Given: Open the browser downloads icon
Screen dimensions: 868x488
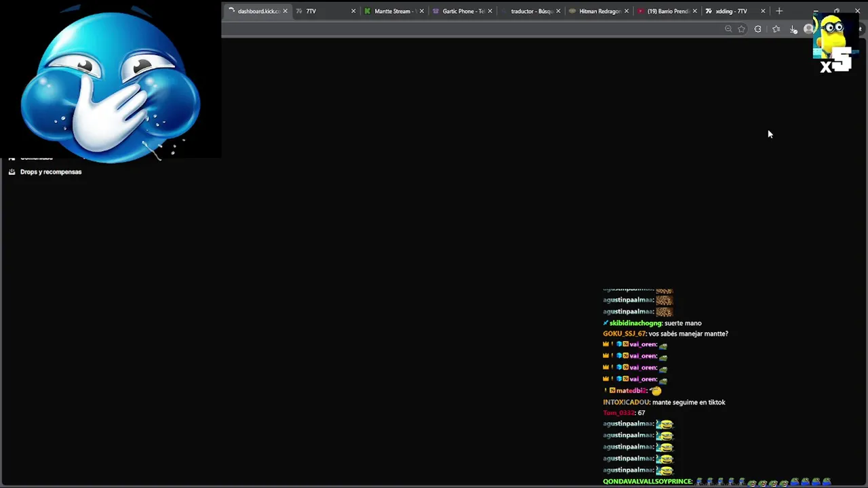Looking at the screenshot, I should pyautogui.click(x=793, y=29).
